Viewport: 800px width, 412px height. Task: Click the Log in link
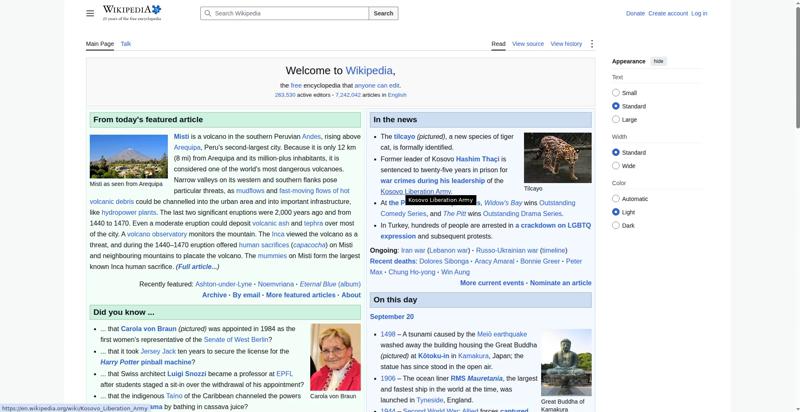(699, 13)
